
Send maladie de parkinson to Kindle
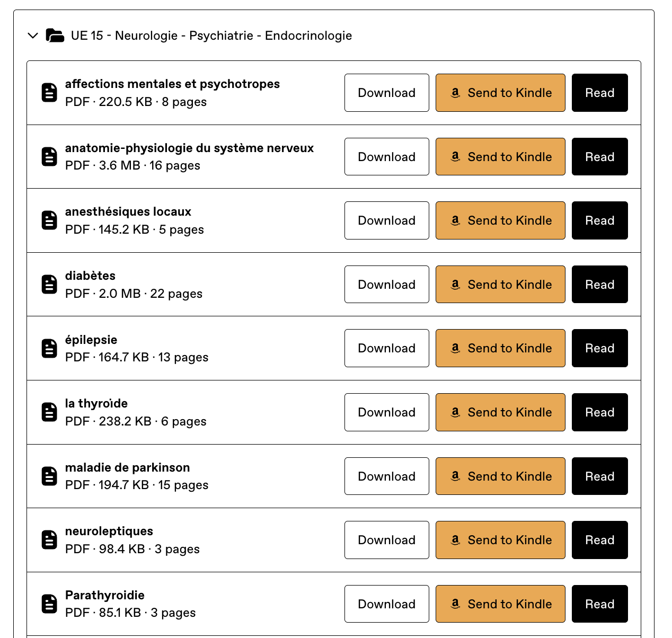click(500, 476)
